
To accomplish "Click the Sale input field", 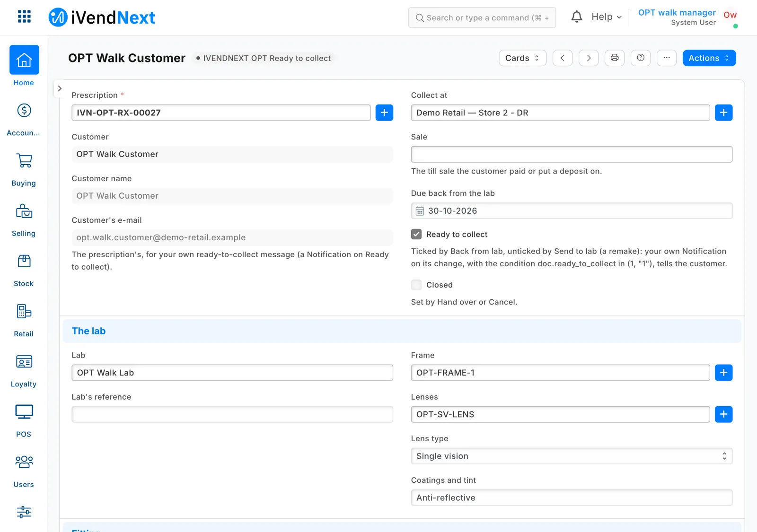I will [572, 154].
